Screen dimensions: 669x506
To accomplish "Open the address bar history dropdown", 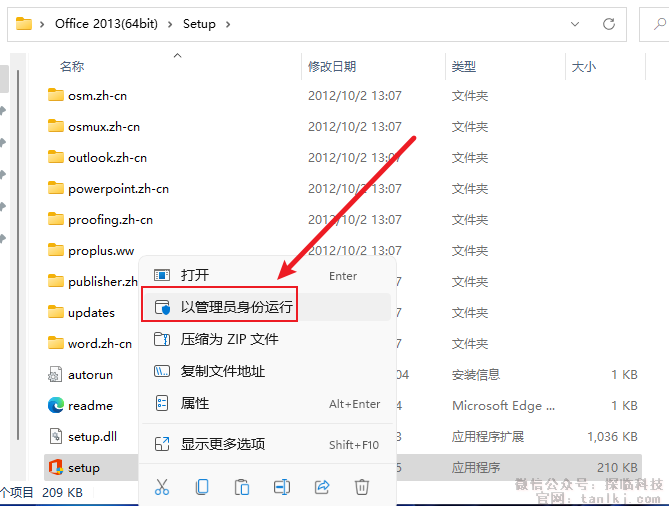I will click(x=575, y=24).
